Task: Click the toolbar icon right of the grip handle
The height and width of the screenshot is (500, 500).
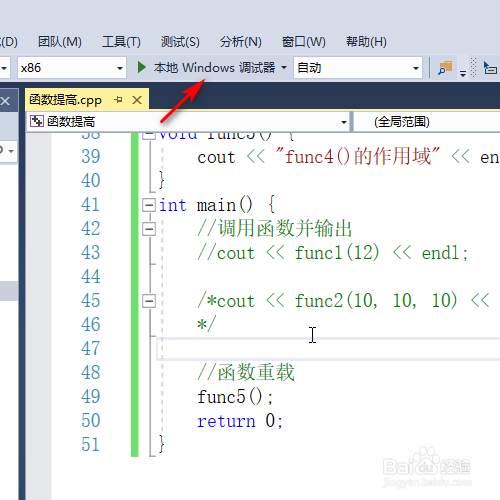Action: click(x=490, y=68)
